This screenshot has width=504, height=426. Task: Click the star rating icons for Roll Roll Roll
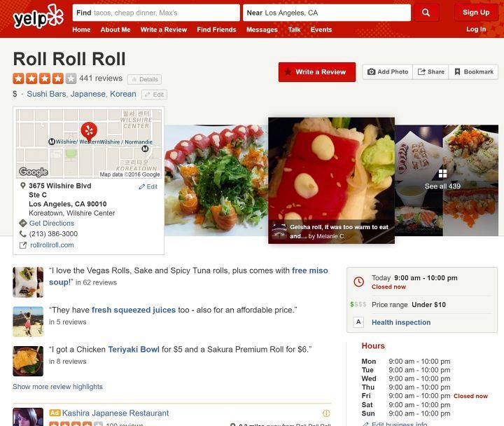[x=44, y=78]
